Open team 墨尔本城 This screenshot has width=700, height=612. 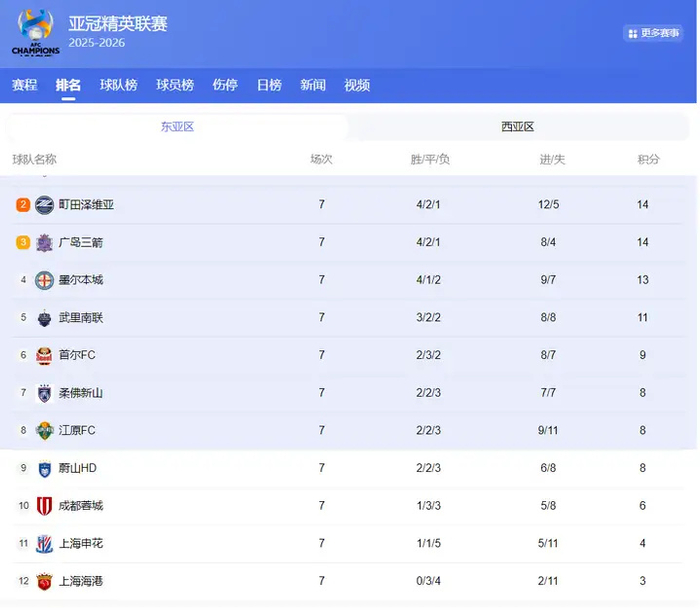(81, 280)
